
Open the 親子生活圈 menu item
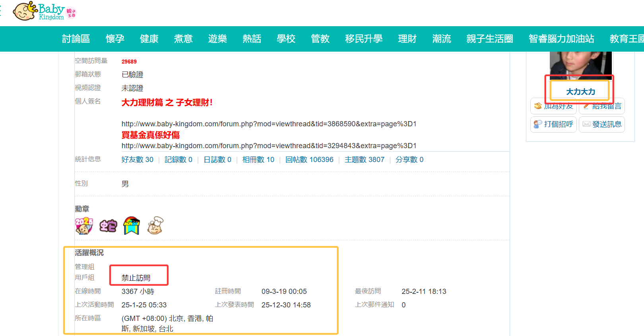click(x=489, y=39)
